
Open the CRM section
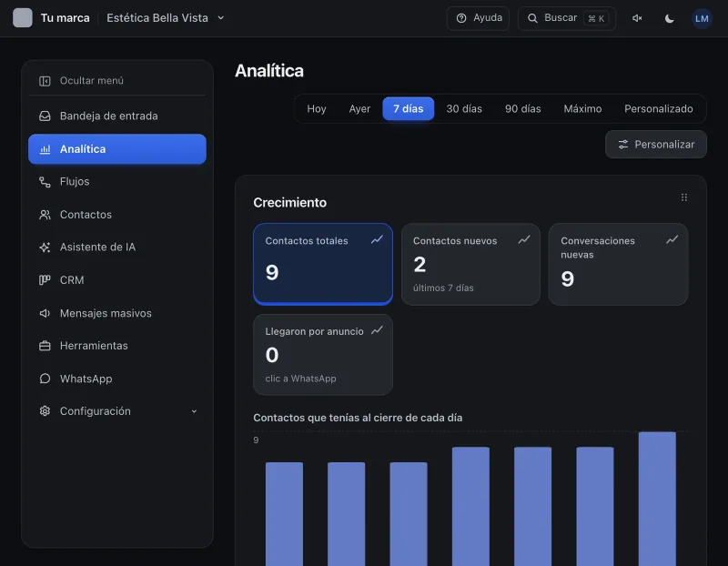tap(117, 280)
